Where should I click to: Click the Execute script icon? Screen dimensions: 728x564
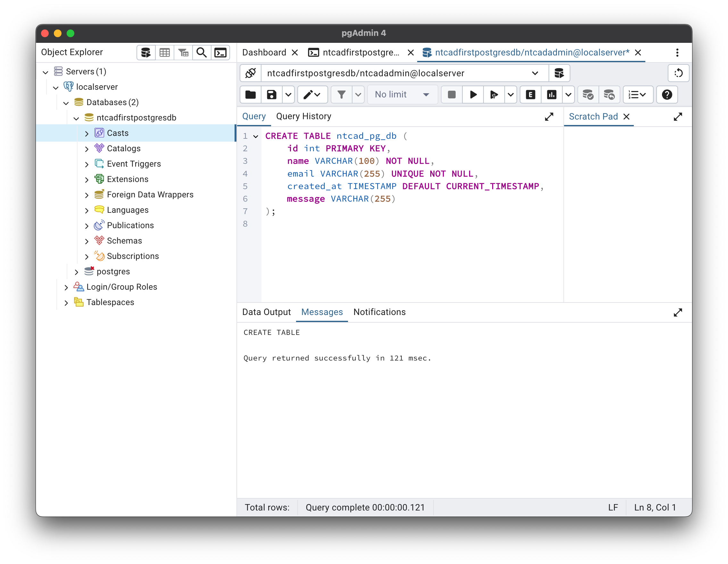coord(494,95)
